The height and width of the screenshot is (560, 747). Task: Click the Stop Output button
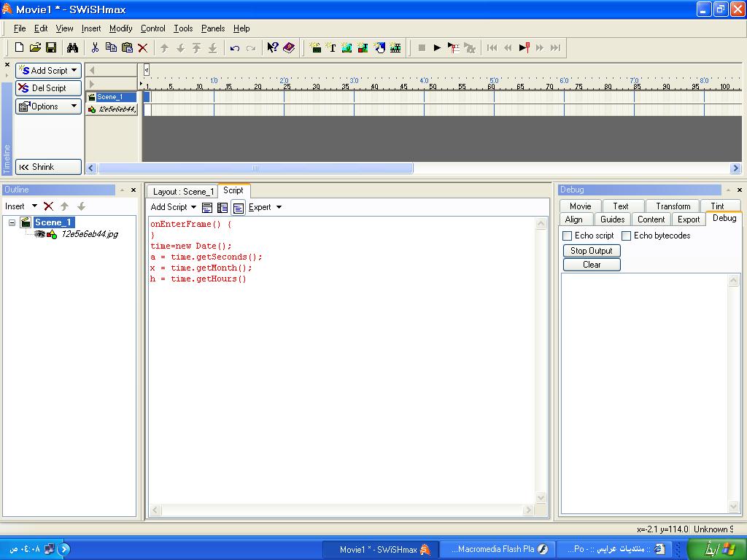(591, 251)
